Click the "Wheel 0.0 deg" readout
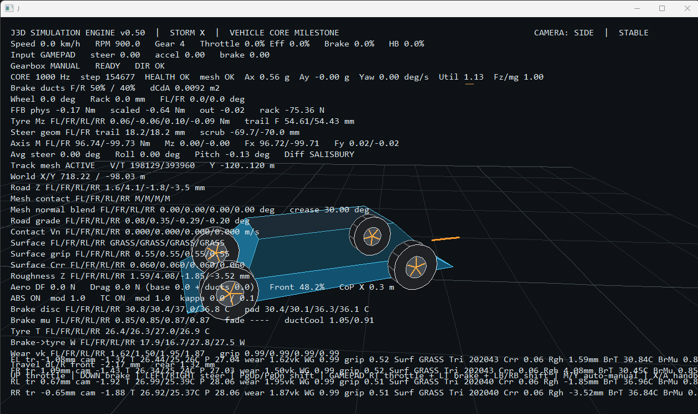The image size is (698, 414). [43, 99]
